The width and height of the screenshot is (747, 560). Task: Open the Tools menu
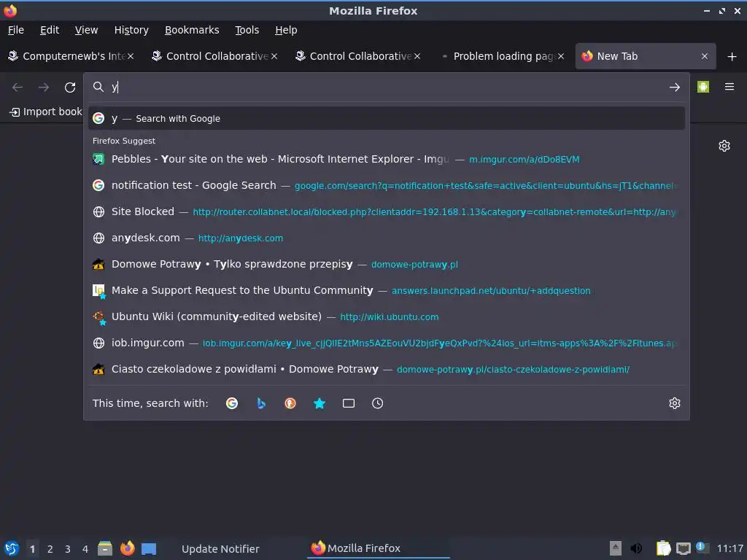[x=247, y=30]
